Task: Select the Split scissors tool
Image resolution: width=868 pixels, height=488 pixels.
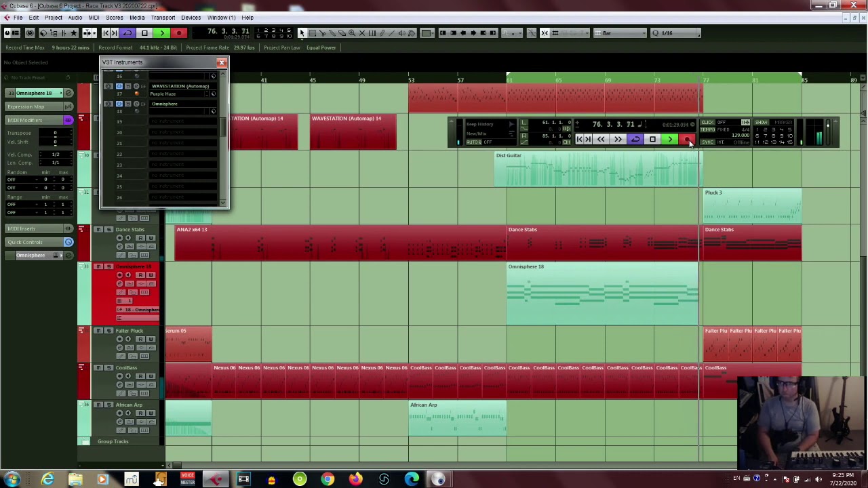Action: pyautogui.click(x=322, y=33)
